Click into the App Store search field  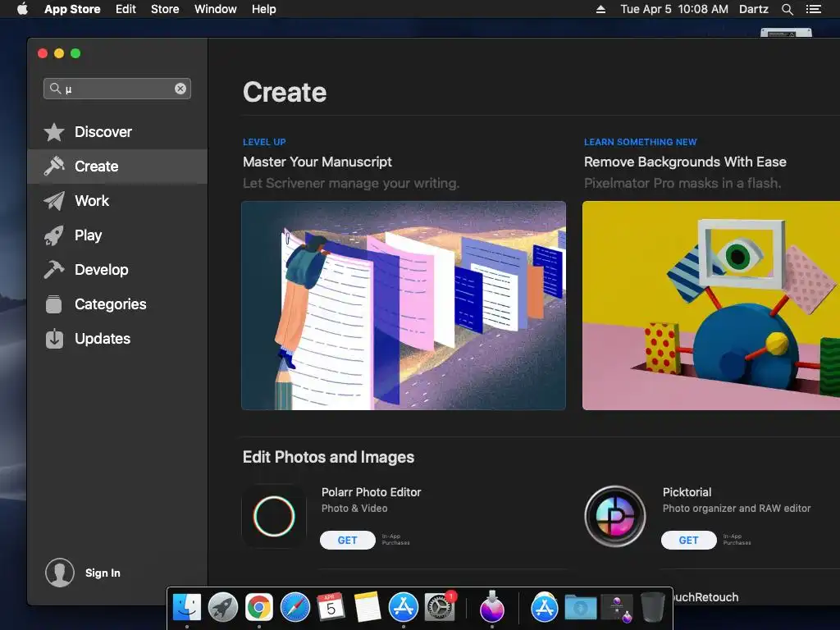[x=117, y=89]
